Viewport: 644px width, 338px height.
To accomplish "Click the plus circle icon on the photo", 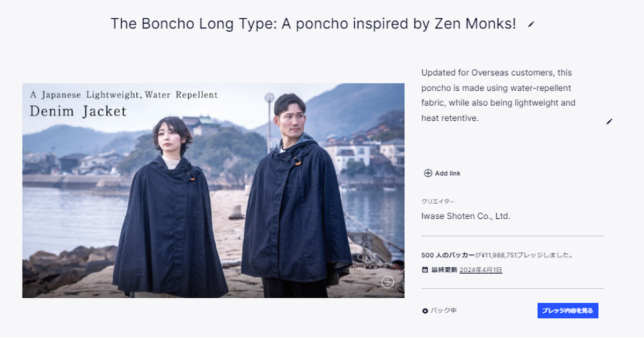I will [x=387, y=282].
